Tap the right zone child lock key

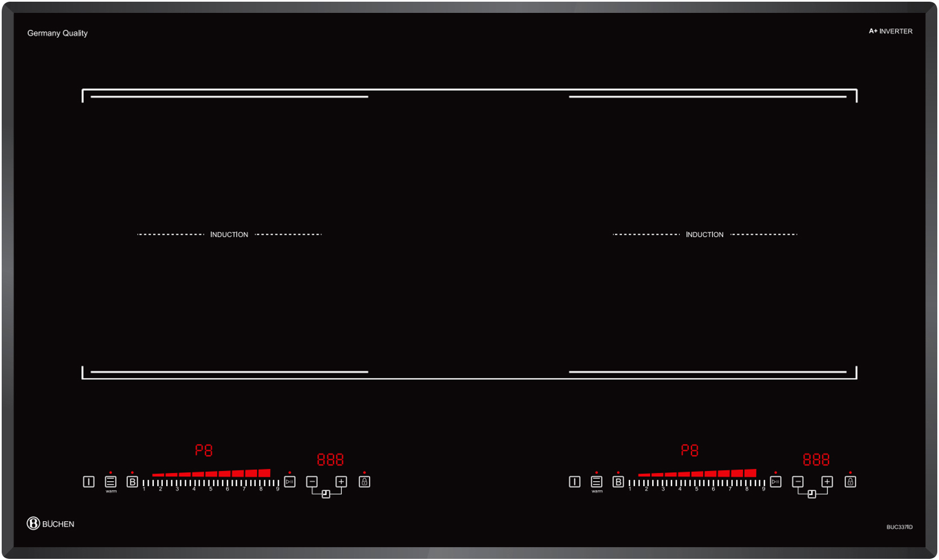(851, 482)
